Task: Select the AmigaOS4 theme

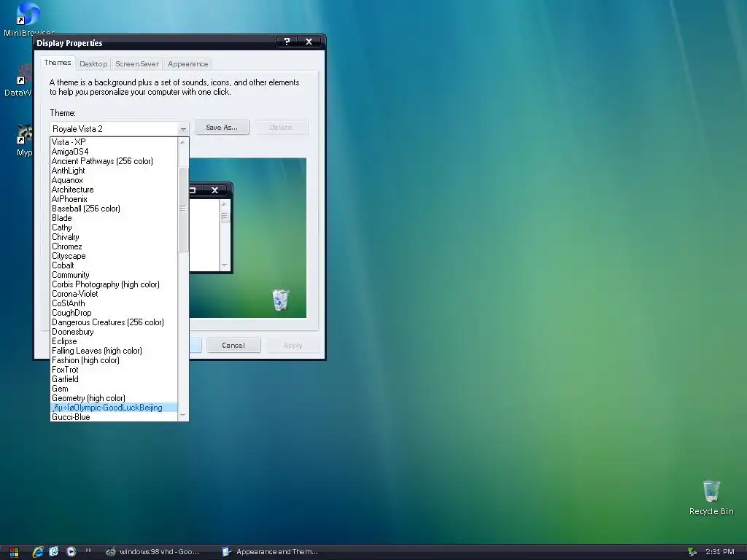Action: click(x=114, y=152)
